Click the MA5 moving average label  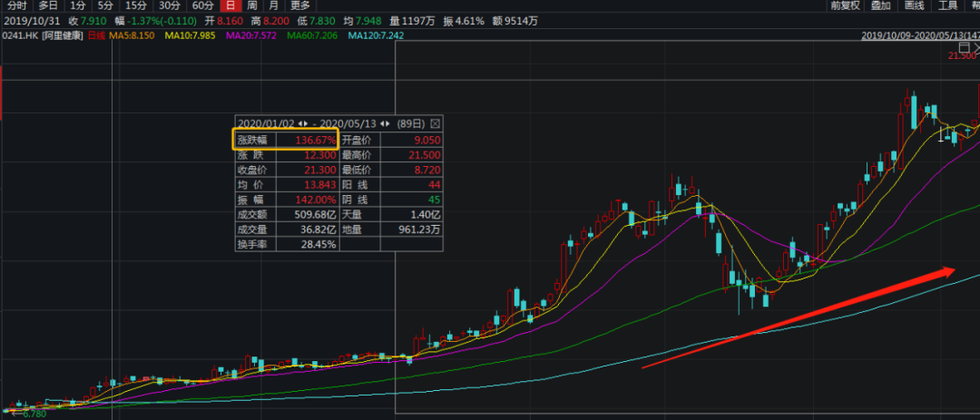pyautogui.click(x=132, y=35)
